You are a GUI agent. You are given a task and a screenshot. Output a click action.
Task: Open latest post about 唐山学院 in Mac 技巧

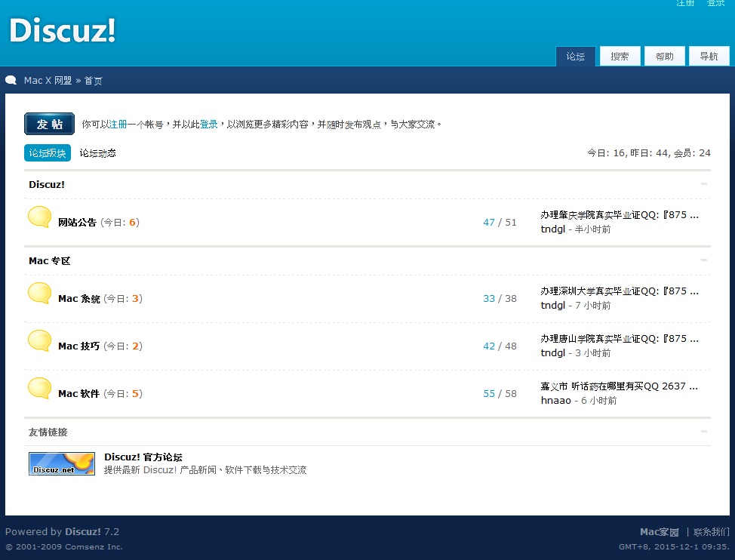620,338
